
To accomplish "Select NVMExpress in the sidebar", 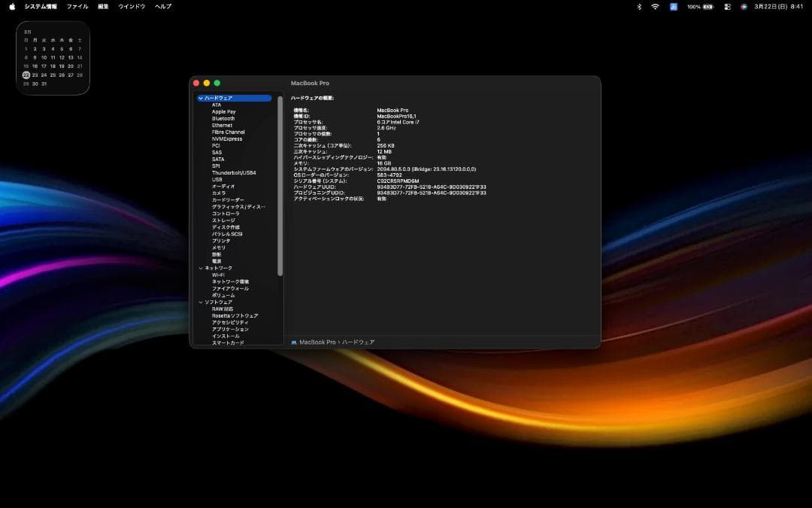I will pos(227,138).
